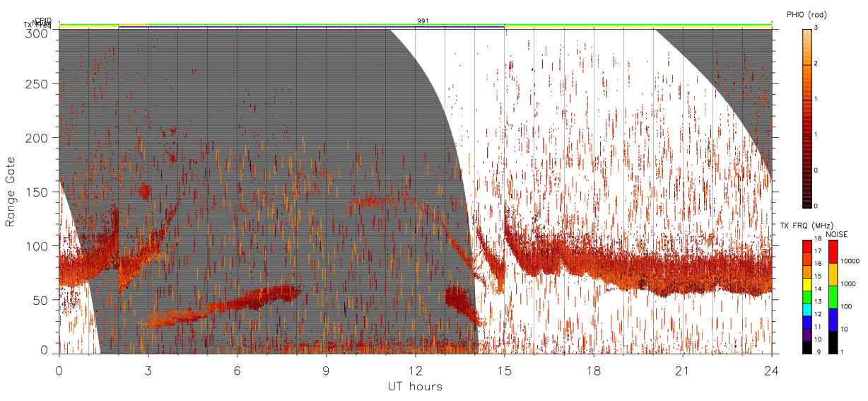Click the y-axis tick label 50
Screen dimensions: 868x401
pos(42,299)
